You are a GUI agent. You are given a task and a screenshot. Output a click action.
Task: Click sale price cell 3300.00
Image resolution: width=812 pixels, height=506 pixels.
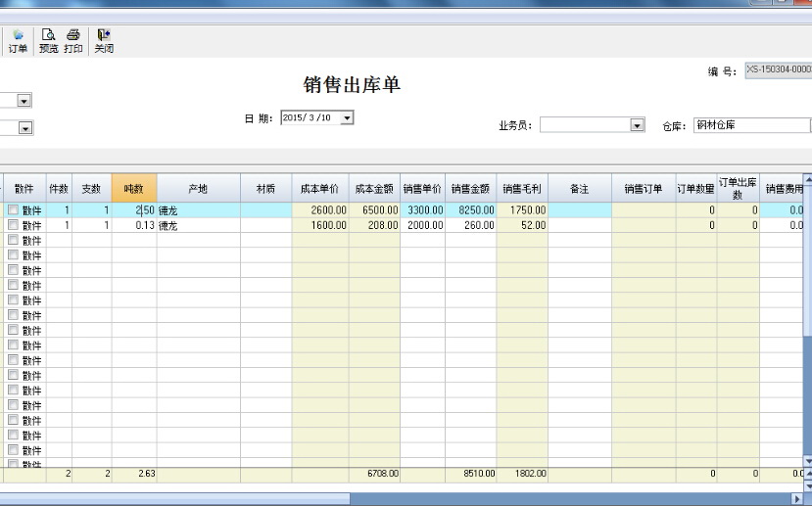coord(422,210)
